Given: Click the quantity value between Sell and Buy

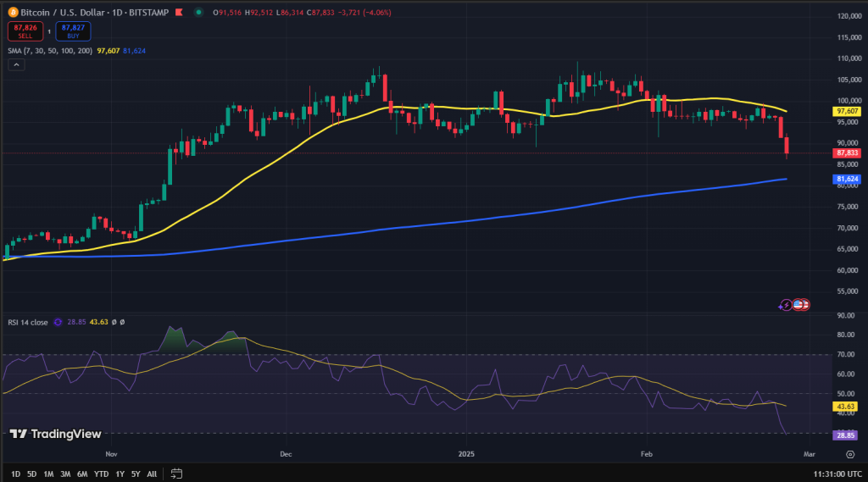Looking at the screenshot, I should (x=49, y=31).
